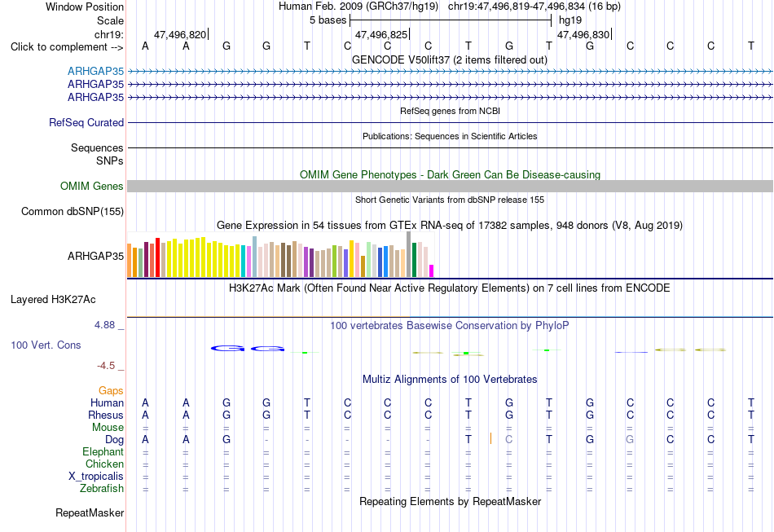The width and height of the screenshot is (774, 532).
Task: Click the gray OMIM Genes item bar
Action: tap(450, 186)
